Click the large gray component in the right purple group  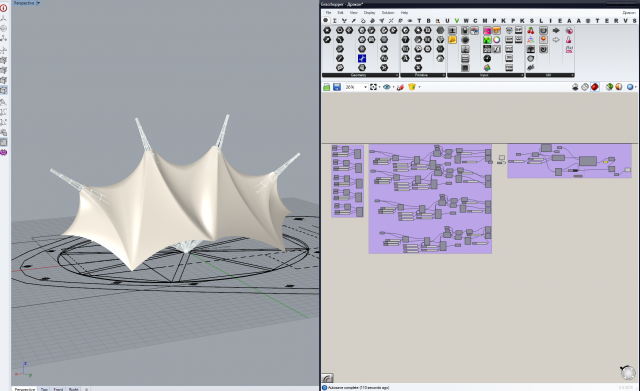point(587,161)
